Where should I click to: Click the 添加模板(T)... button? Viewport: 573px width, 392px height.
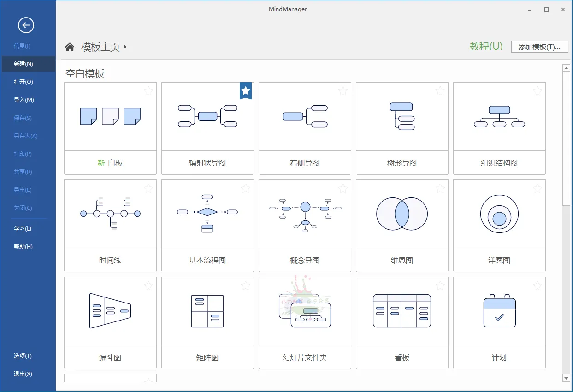[x=539, y=46]
